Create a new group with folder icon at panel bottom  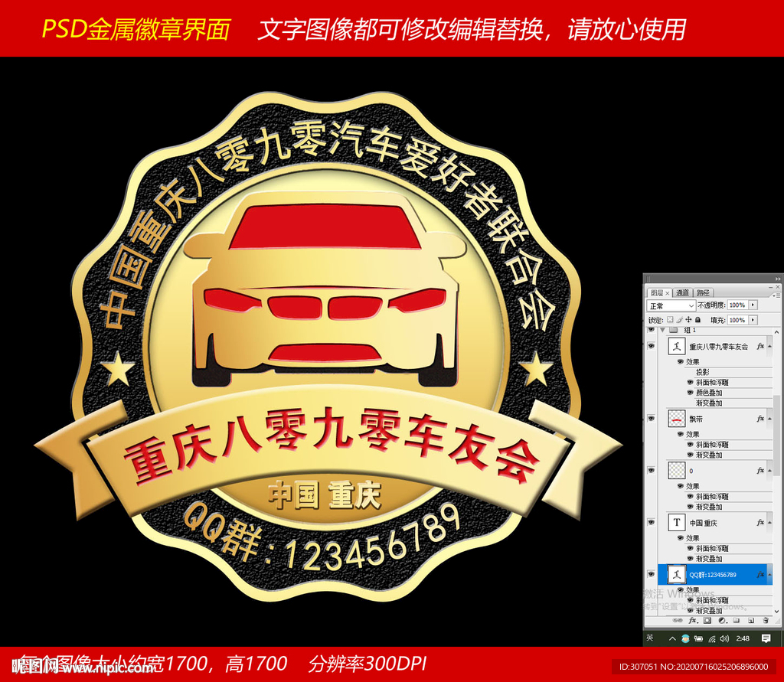coord(736,620)
